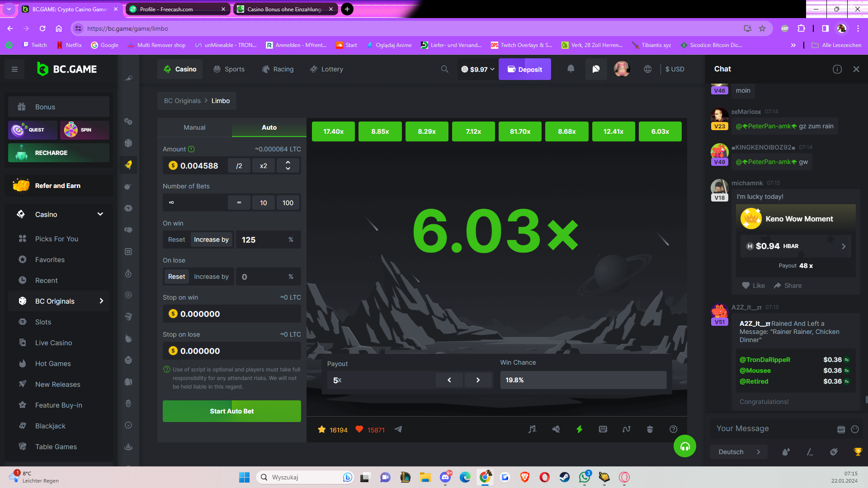Click the red heart like icon

tap(359, 430)
